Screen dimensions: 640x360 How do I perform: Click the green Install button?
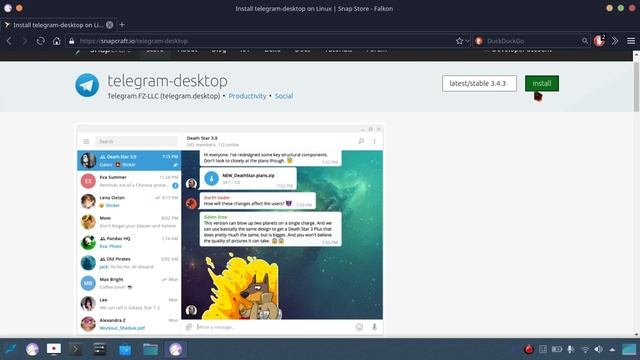(542, 83)
